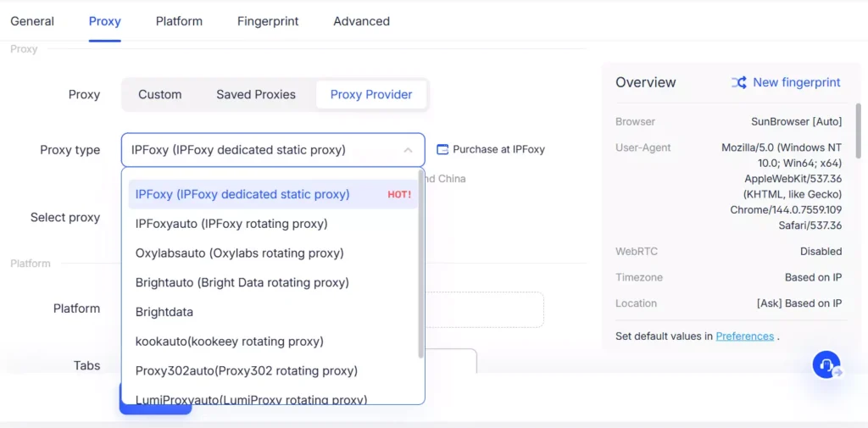Collapse the Proxy type dropdown chevron

tap(408, 150)
